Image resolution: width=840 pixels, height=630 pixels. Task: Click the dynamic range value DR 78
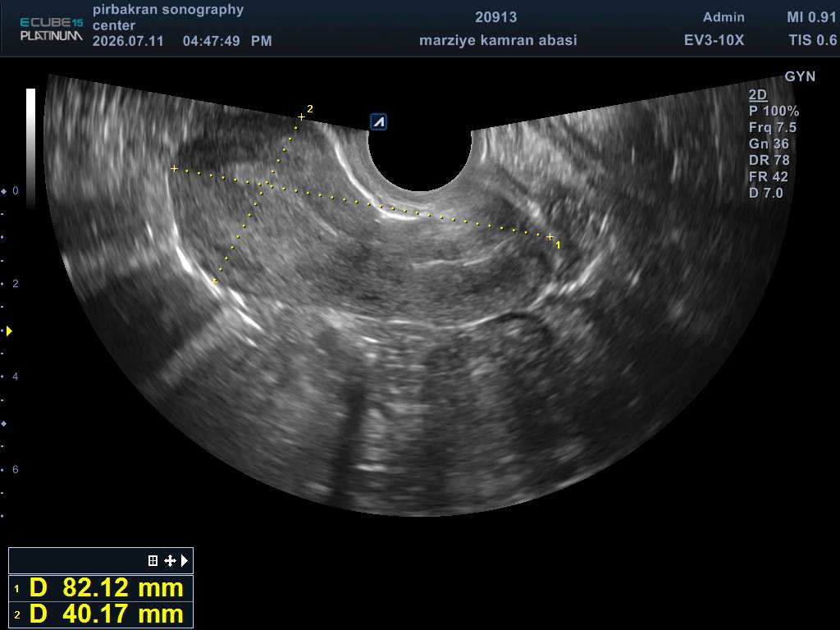(x=769, y=160)
